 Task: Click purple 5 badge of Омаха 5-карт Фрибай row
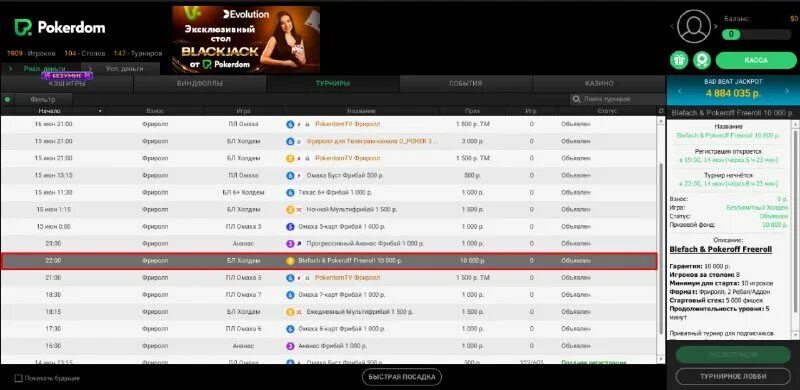290,227
